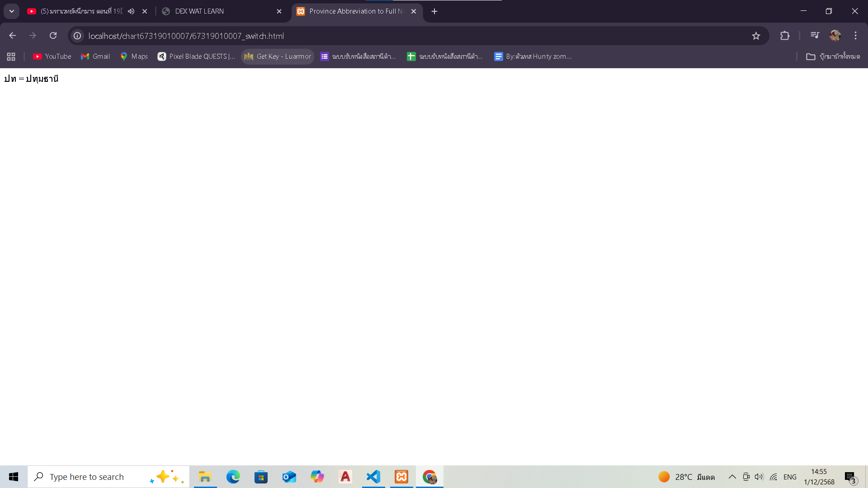Show hidden system tray icons
The image size is (868, 488).
[732, 477]
